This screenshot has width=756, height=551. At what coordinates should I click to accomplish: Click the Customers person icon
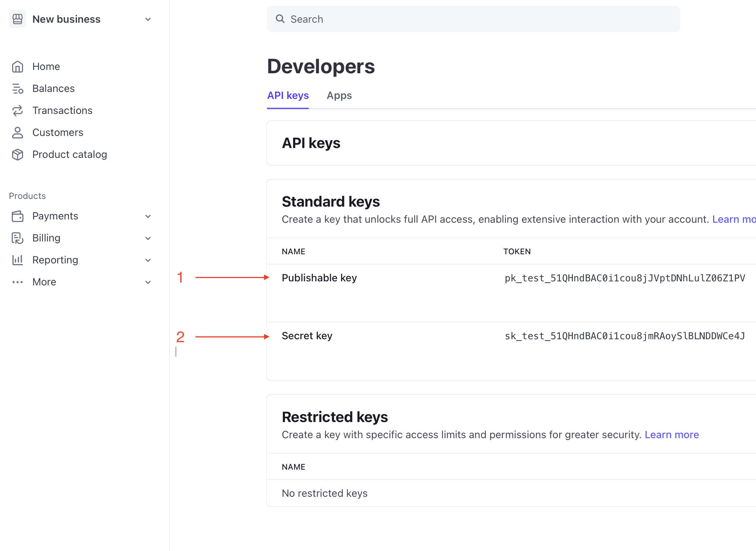coord(18,133)
